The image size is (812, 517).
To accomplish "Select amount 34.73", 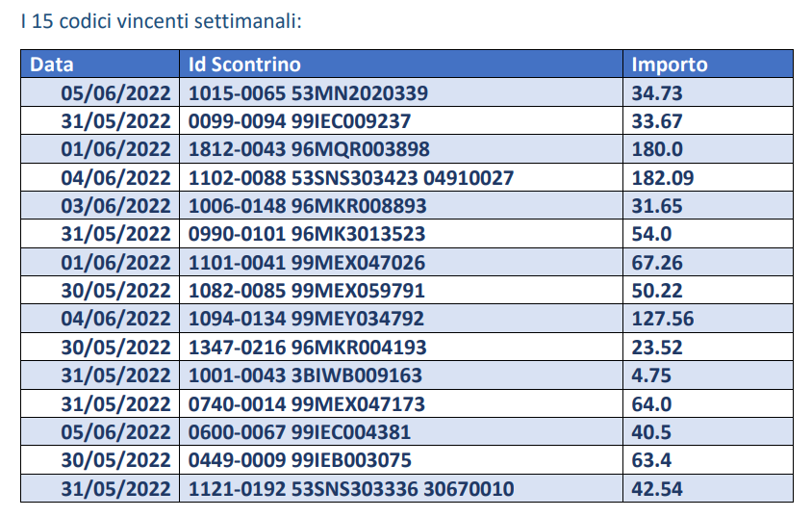I will tap(657, 93).
